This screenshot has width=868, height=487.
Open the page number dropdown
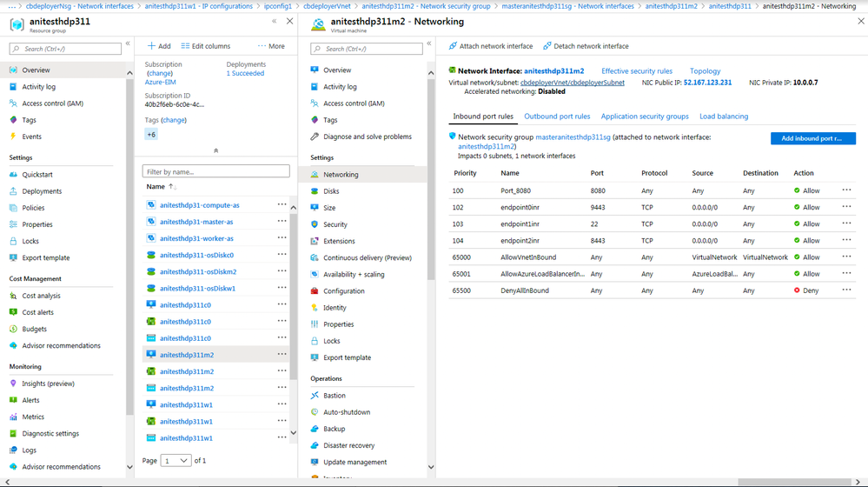(x=176, y=460)
